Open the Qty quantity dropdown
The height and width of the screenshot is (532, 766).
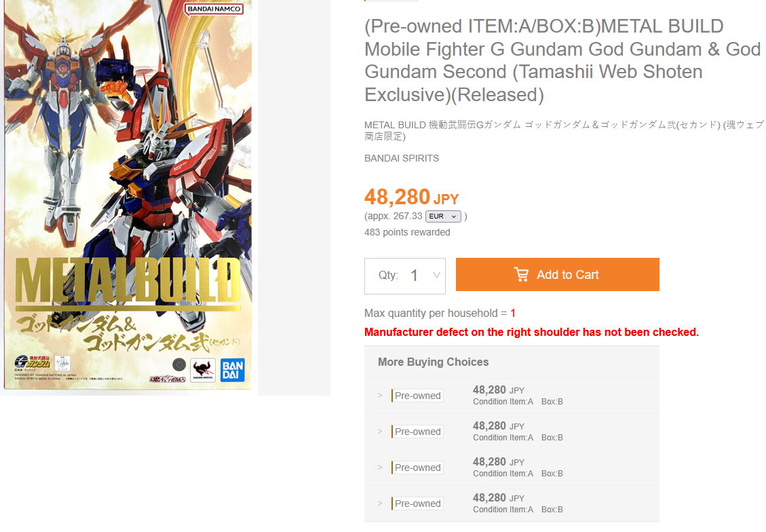[x=404, y=276]
